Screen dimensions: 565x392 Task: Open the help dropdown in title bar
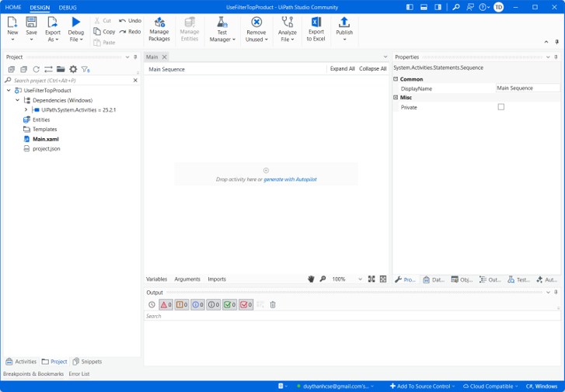tap(484, 7)
